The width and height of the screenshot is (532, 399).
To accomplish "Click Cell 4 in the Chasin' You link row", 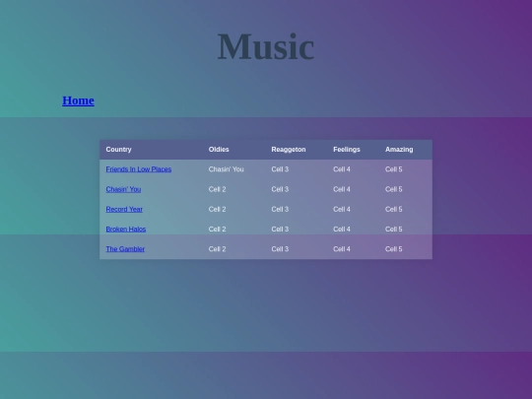I will (342, 189).
